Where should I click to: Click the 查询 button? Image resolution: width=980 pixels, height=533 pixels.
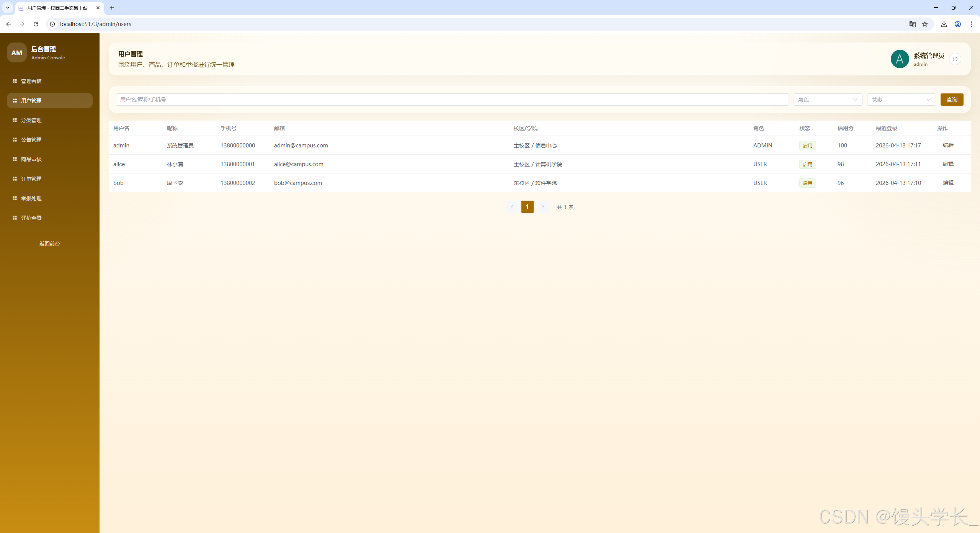tap(952, 100)
